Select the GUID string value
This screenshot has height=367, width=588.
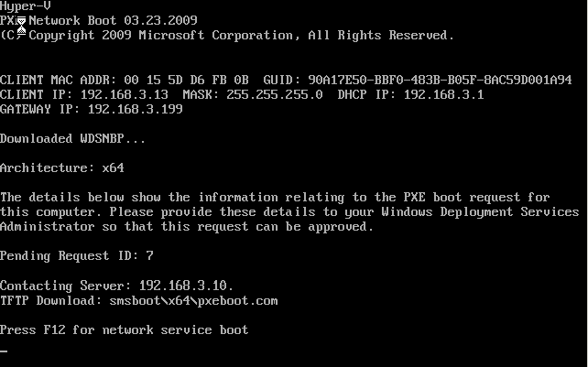(440, 80)
